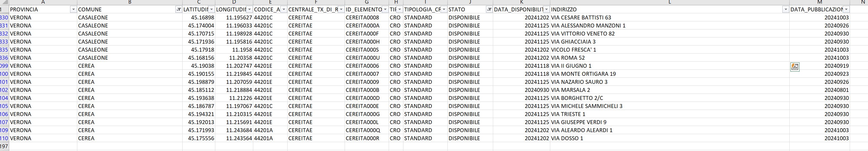The width and height of the screenshot is (868, 151).
Task: Open the active filter icon on COMUNE
Action: pyautogui.click(x=179, y=9)
